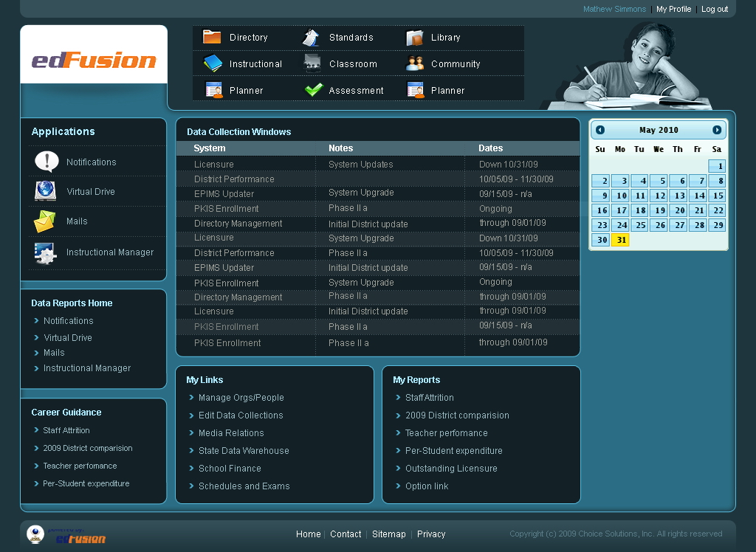
Task: Select highlighted date 31 in calendar
Action: click(x=621, y=240)
